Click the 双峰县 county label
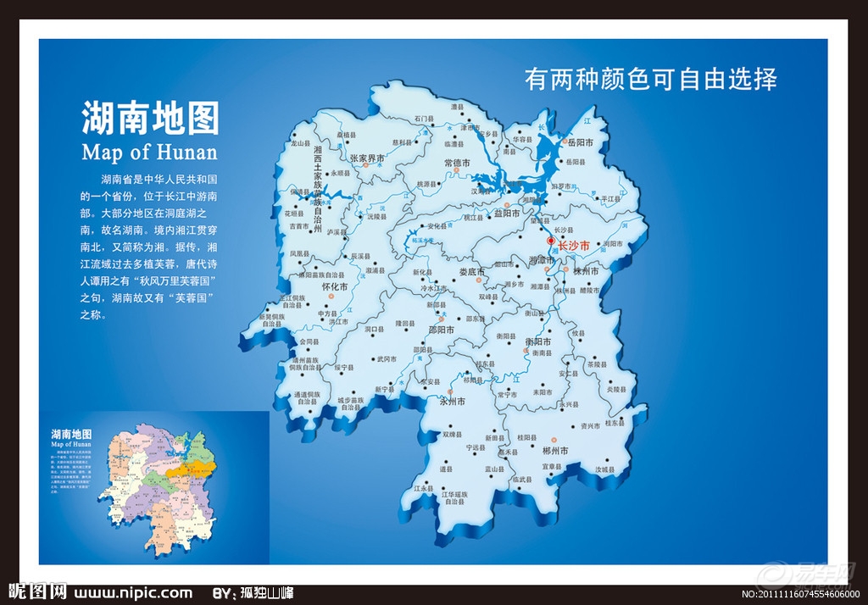868x605 pixels. pos(488,297)
